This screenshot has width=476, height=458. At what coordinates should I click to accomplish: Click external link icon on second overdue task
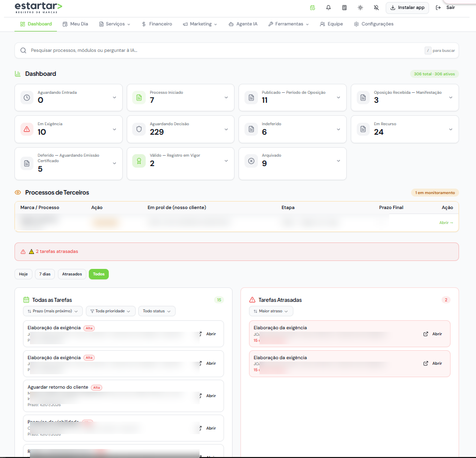click(426, 363)
